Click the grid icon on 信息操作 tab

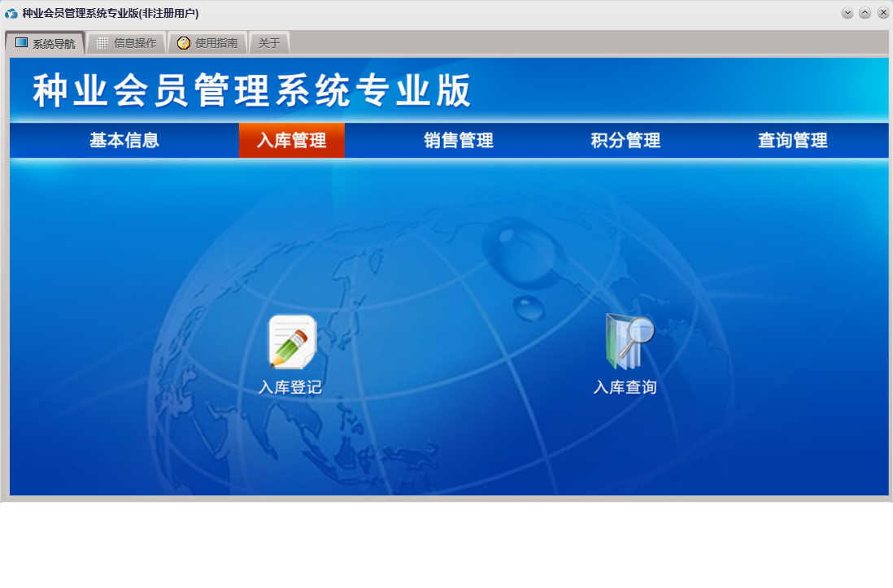102,43
